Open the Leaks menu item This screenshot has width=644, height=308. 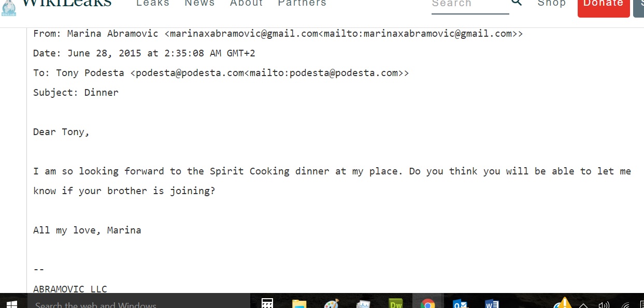[153, 3]
